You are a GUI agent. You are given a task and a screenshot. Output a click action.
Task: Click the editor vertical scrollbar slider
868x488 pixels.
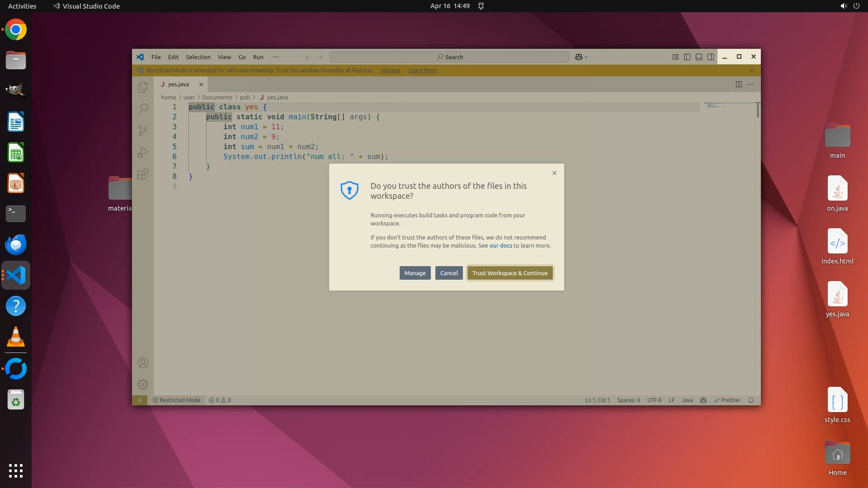[758, 110]
